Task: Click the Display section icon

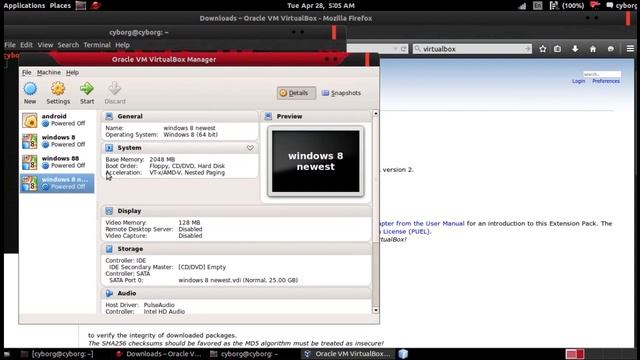Action: click(109, 211)
